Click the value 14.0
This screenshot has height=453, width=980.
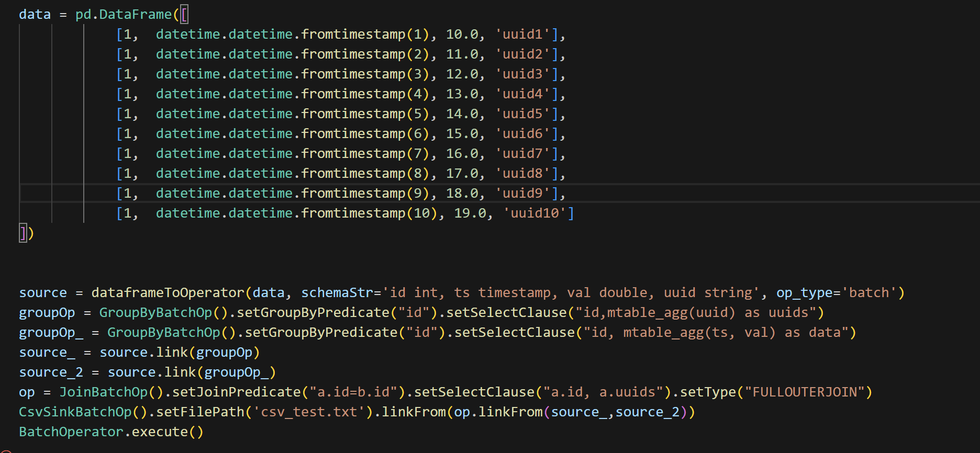coord(462,114)
